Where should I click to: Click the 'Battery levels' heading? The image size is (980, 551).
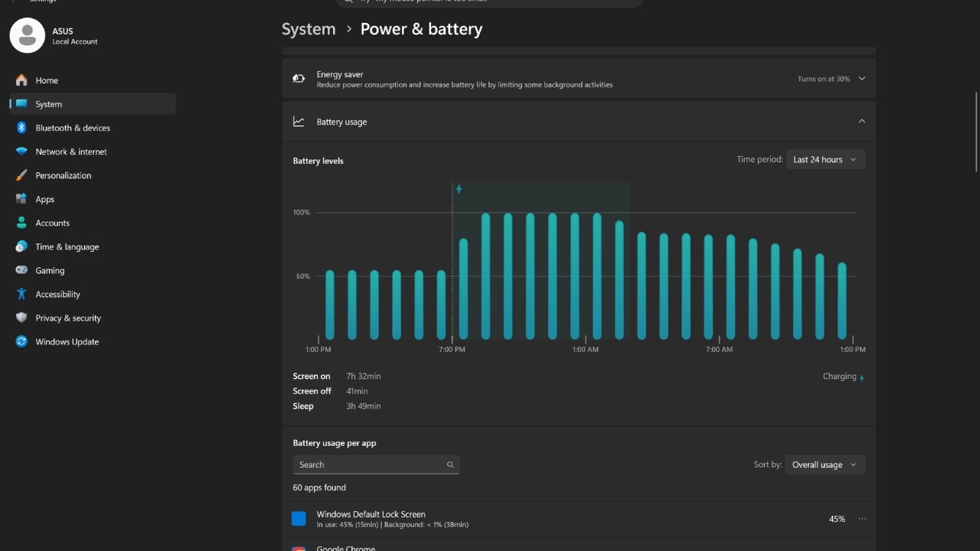click(318, 161)
